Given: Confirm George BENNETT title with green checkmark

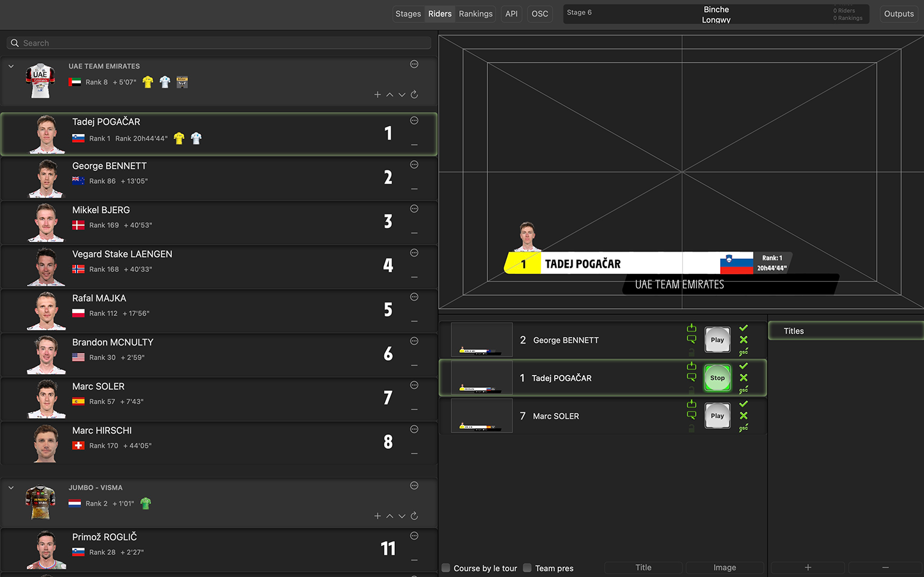Looking at the screenshot, I should [x=743, y=328].
